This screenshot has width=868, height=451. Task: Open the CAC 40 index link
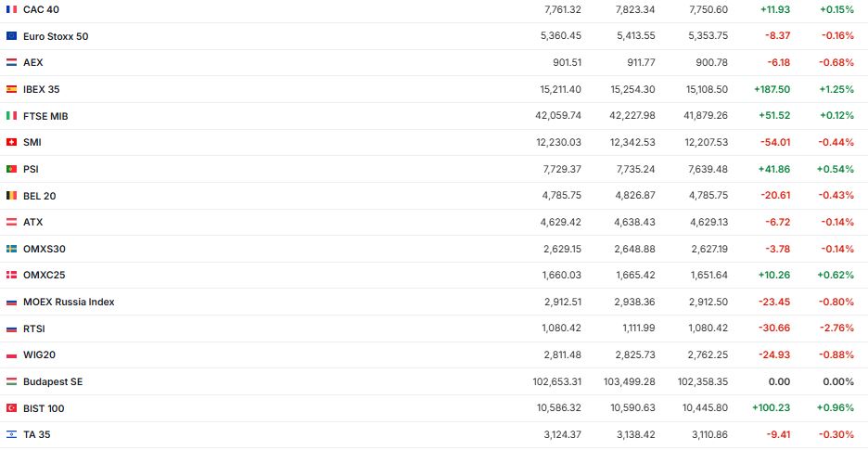(39, 9)
